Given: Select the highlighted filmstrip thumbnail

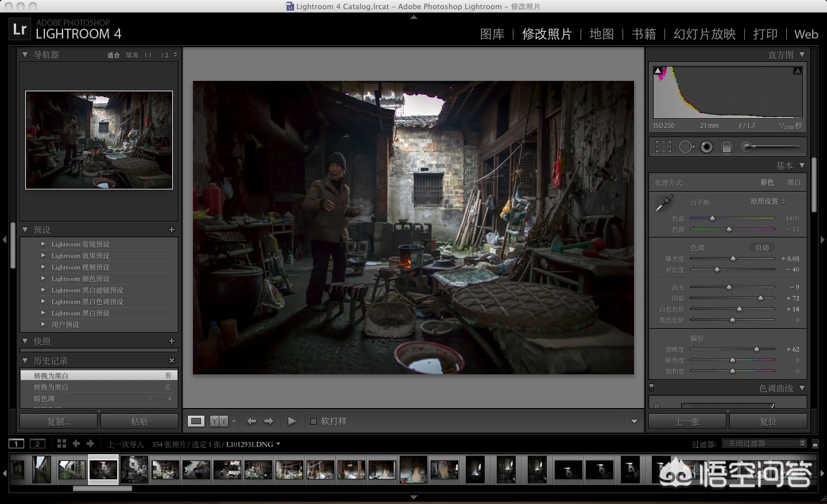Looking at the screenshot, I should (x=103, y=469).
